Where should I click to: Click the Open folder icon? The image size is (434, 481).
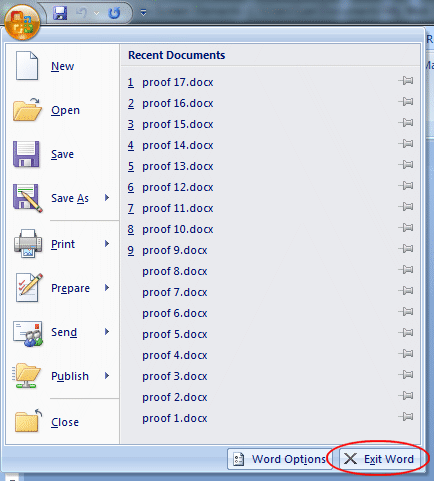[27, 110]
